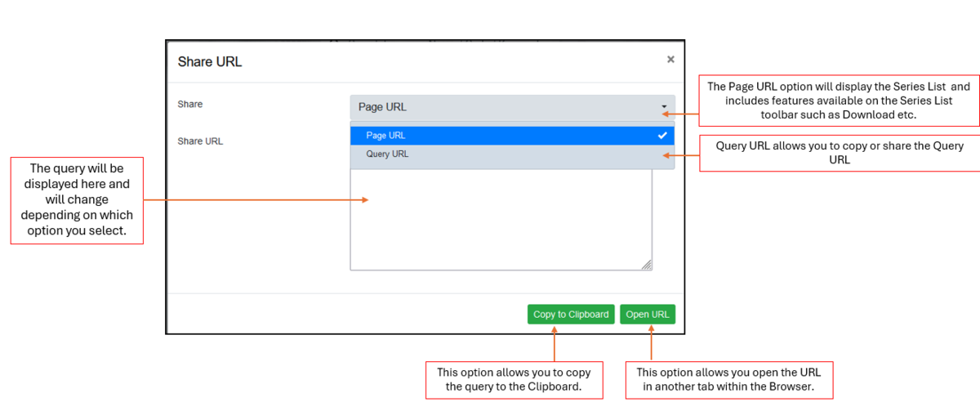The image size is (980, 411).
Task: Click the Share field label
Action: tap(190, 105)
